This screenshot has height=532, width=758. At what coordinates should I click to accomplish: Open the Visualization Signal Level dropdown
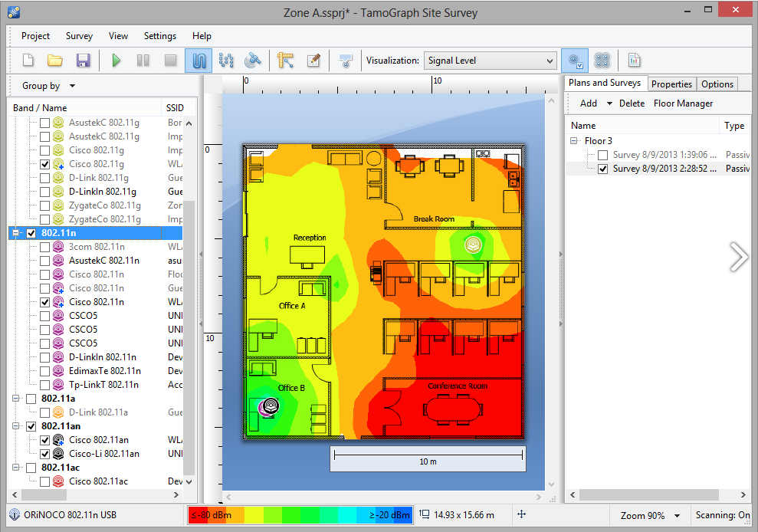click(x=491, y=61)
